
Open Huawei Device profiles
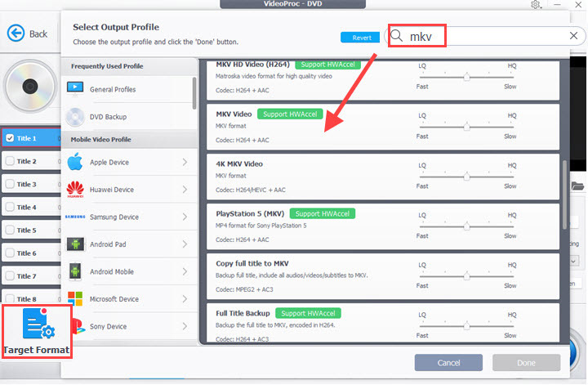coord(127,190)
